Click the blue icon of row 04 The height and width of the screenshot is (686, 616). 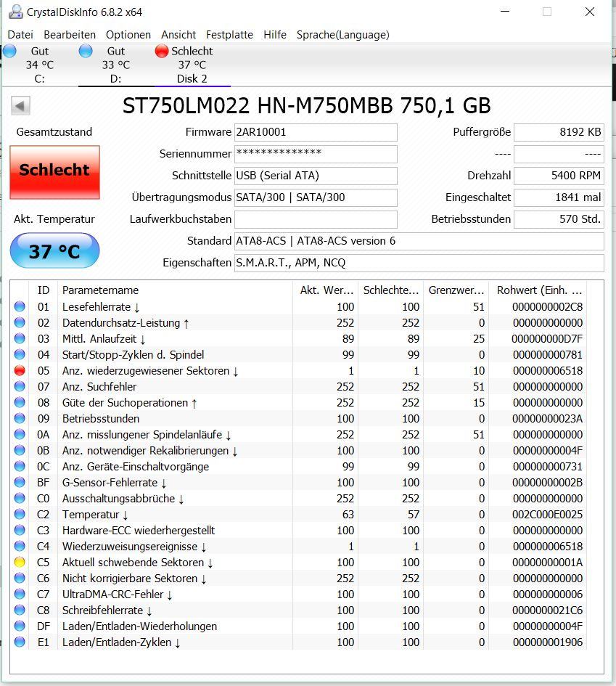tap(20, 354)
